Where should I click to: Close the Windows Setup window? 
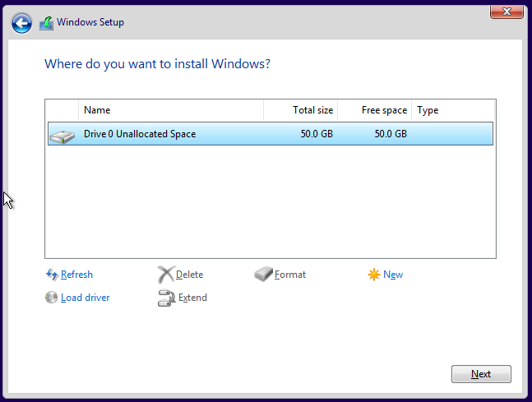point(507,12)
